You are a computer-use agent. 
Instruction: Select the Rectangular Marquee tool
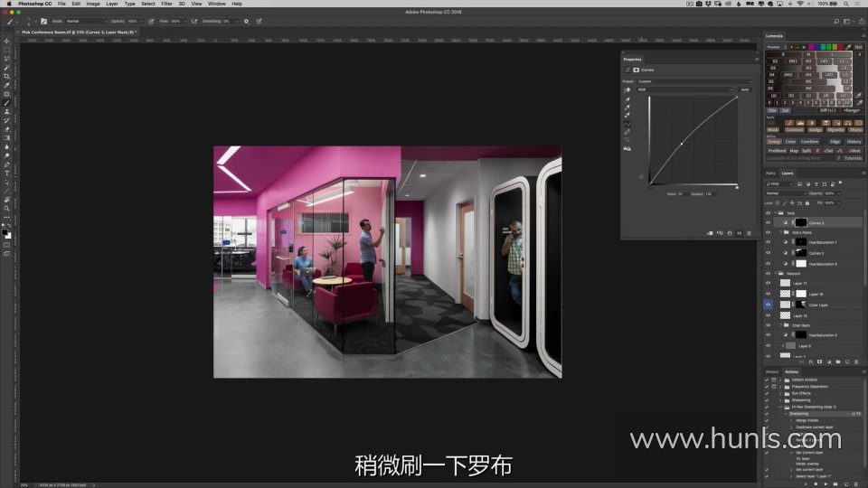pos(6,50)
